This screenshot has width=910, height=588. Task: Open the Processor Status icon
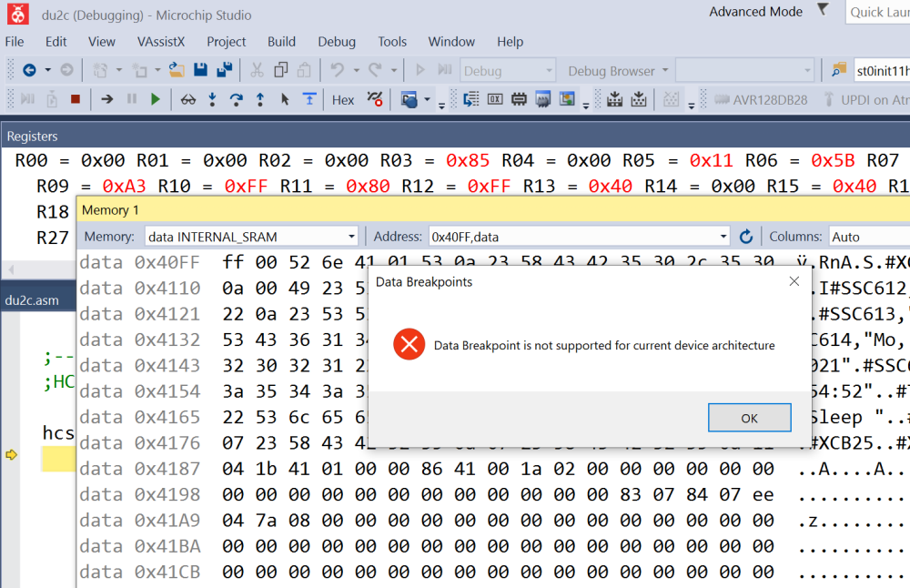[x=542, y=99]
